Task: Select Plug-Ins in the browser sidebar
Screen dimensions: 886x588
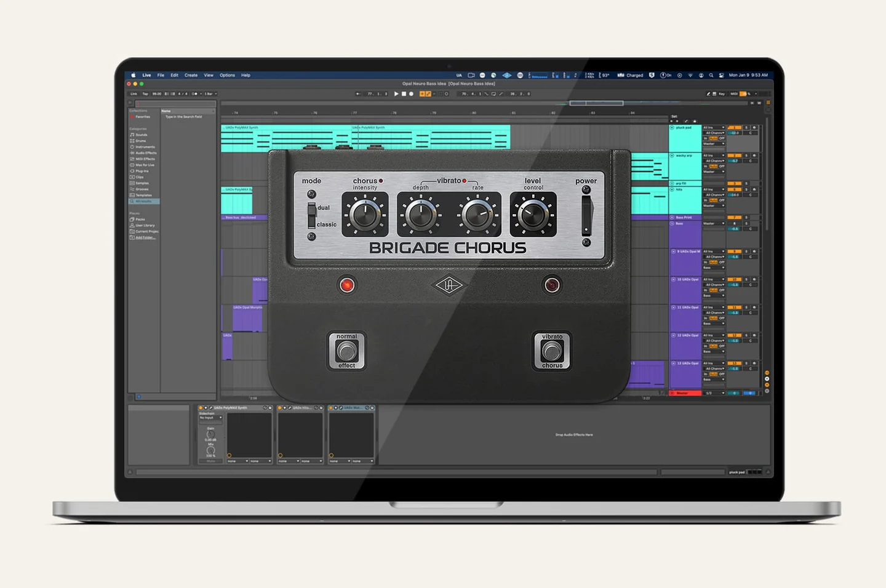Action: [x=142, y=171]
